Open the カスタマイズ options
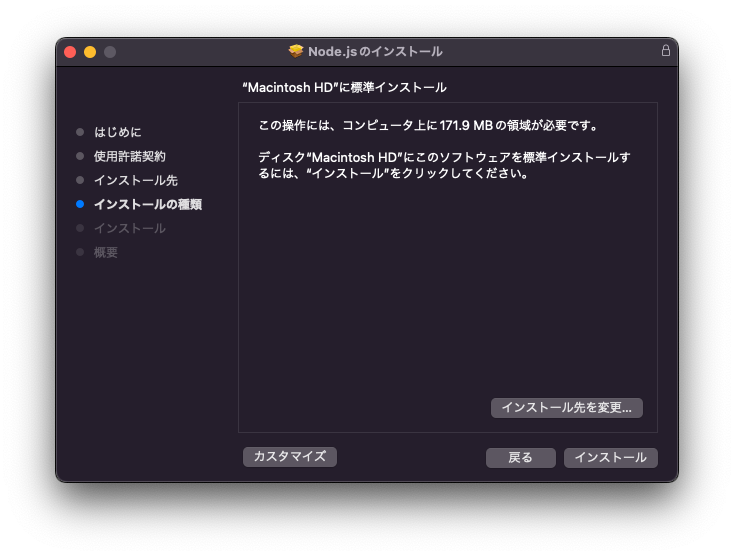This screenshot has width=734, height=556. 290,456
